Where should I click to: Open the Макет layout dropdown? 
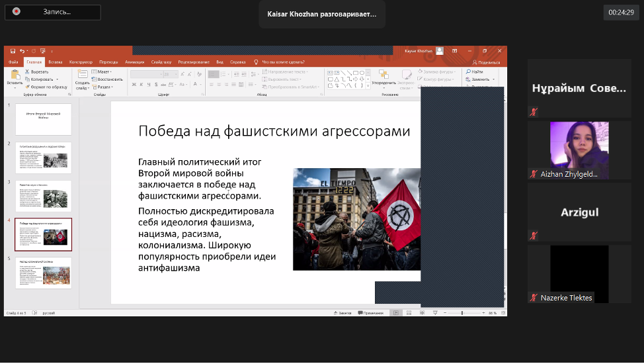(102, 71)
